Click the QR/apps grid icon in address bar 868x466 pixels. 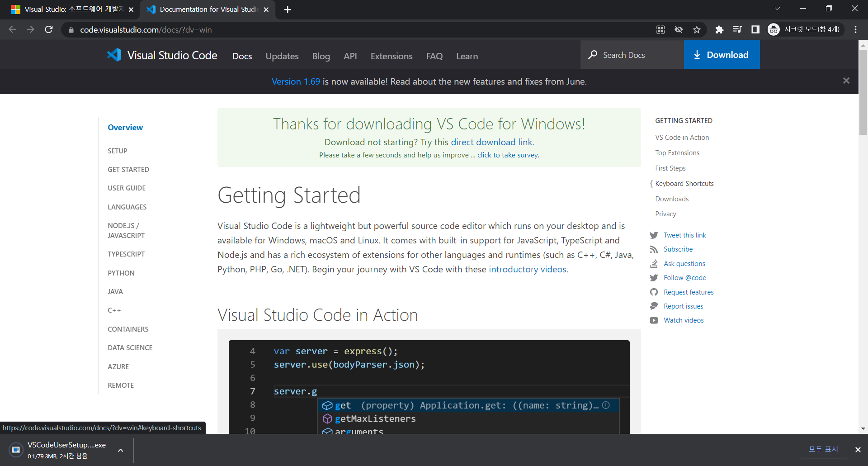[x=660, y=29]
